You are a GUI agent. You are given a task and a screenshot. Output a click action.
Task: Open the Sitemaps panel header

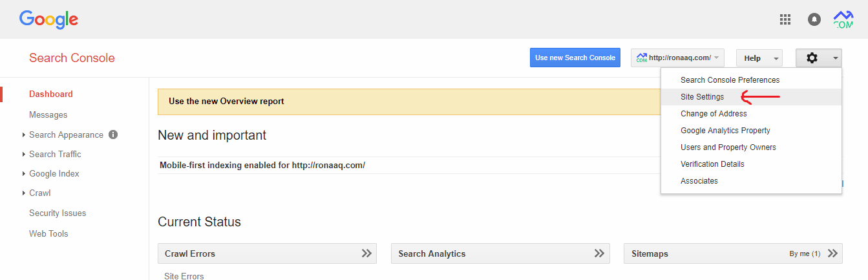point(733,253)
